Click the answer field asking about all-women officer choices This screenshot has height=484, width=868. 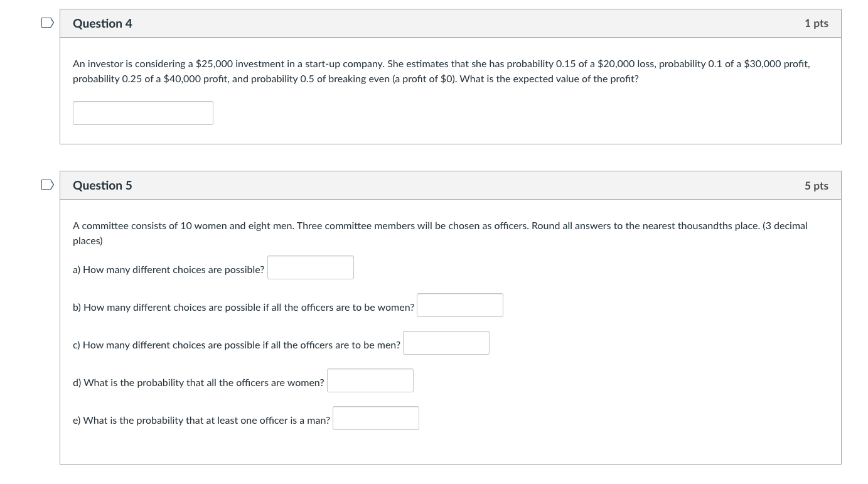(x=459, y=304)
